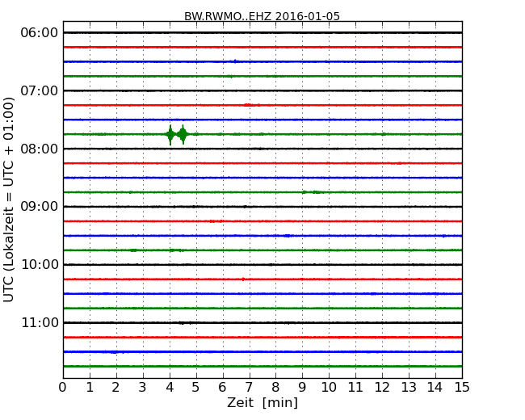Select x-axis minute tick label 11

[x=355, y=388]
